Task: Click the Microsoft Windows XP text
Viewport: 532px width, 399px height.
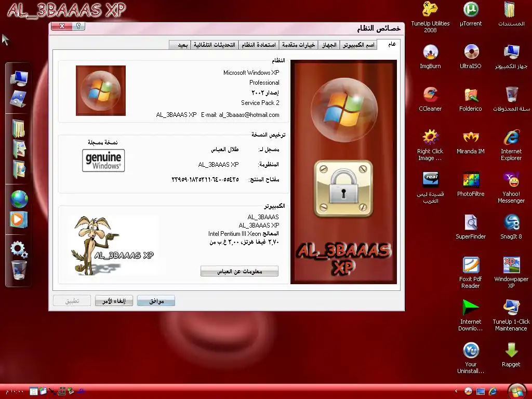Action: pos(251,73)
